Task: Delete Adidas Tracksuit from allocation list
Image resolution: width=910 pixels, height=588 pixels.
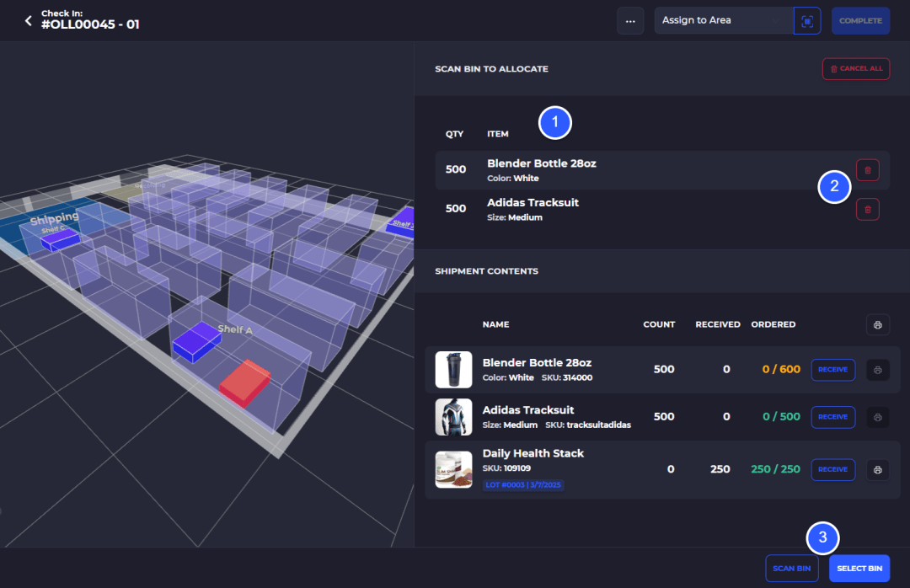Action: pos(868,210)
